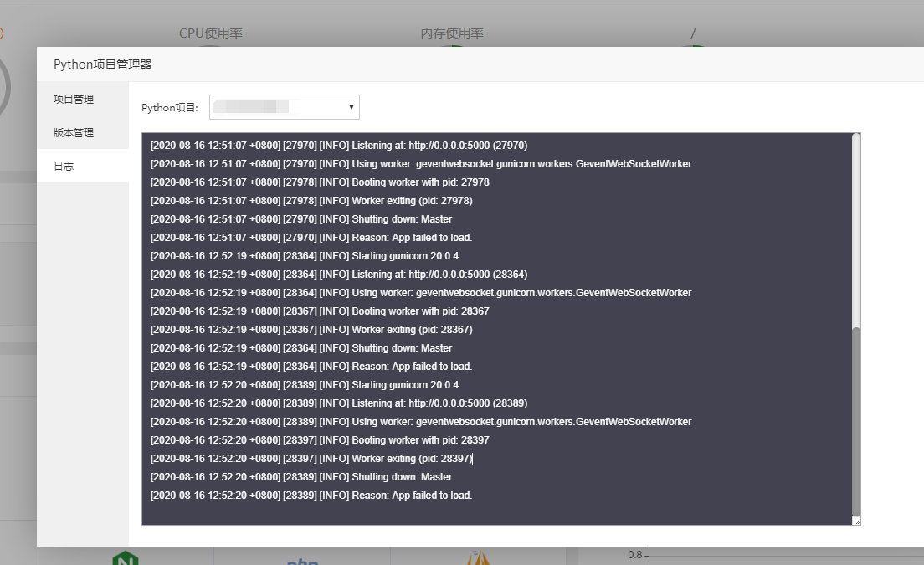The height and width of the screenshot is (565, 924).
Task: Click 'Shutting down: Master' line from [27970]
Action: click(x=301, y=219)
